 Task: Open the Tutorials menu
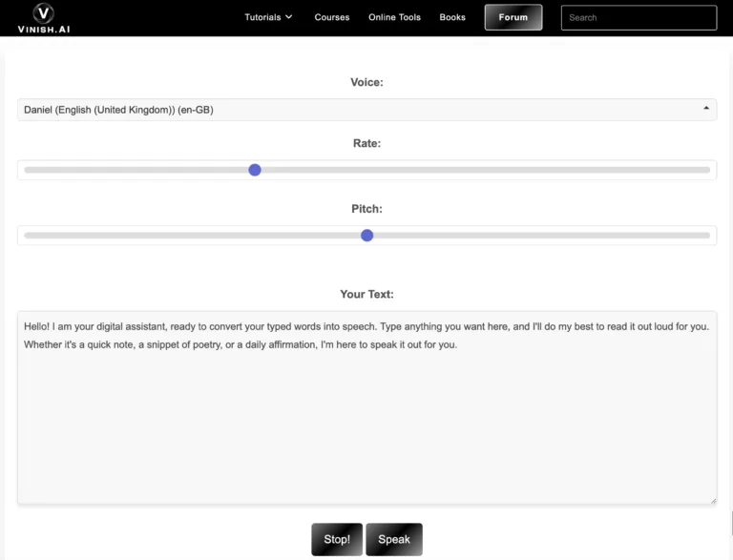tap(268, 17)
